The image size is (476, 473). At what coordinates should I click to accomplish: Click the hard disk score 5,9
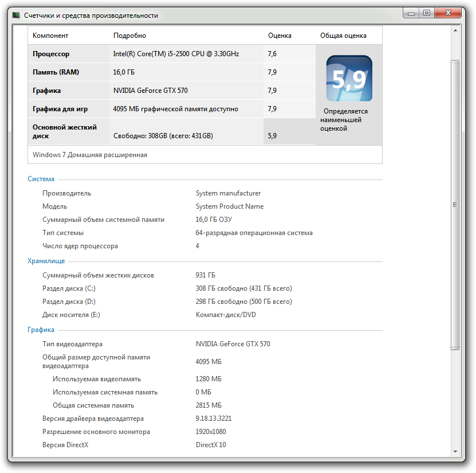click(272, 136)
